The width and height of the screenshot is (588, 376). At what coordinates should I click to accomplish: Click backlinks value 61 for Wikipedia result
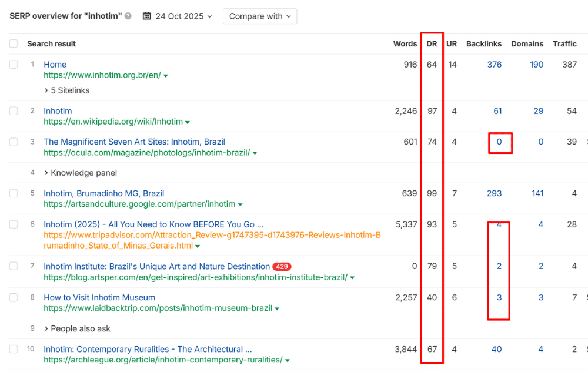tap(497, 111)
